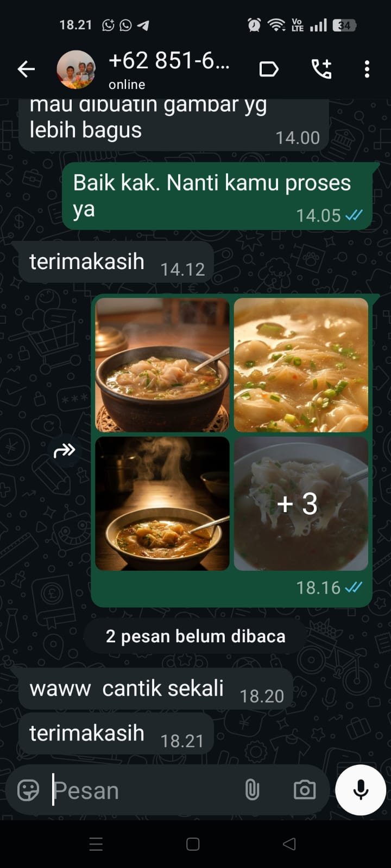Tap the forward arrow beside photo album

[65, 450]
